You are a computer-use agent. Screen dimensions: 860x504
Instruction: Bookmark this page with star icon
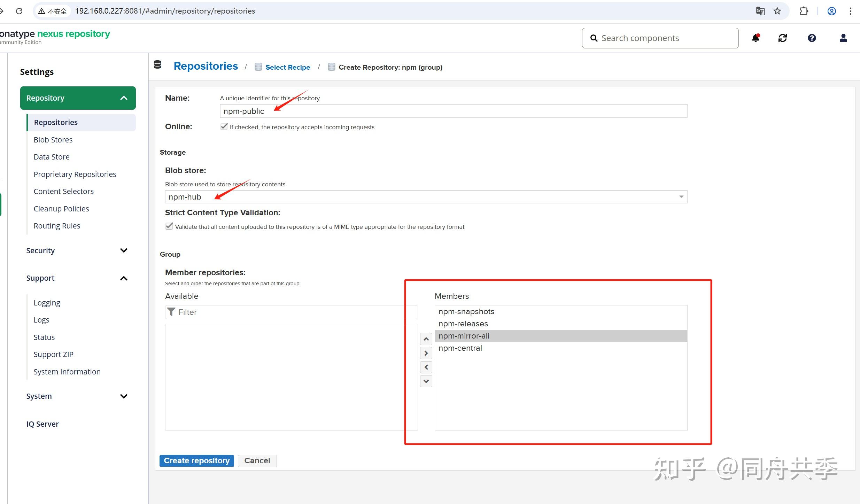(x=777, y=11)
